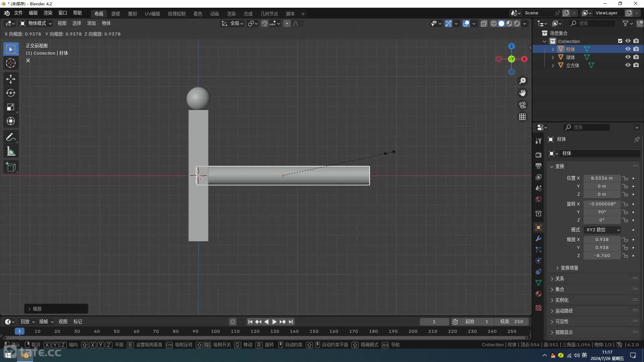Open the View Layer properties tab
The image size is (644, 362).
point(538,177)
